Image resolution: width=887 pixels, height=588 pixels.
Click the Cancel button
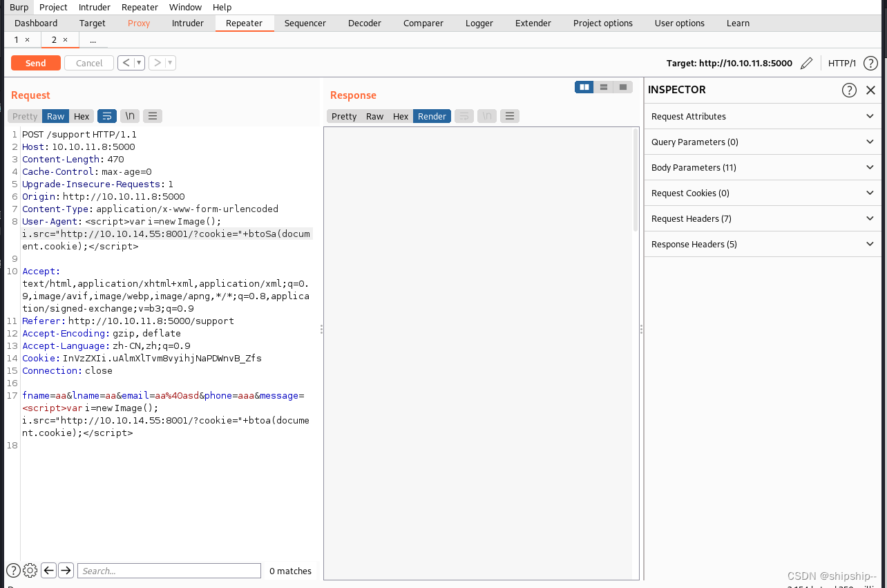point(89,63)
